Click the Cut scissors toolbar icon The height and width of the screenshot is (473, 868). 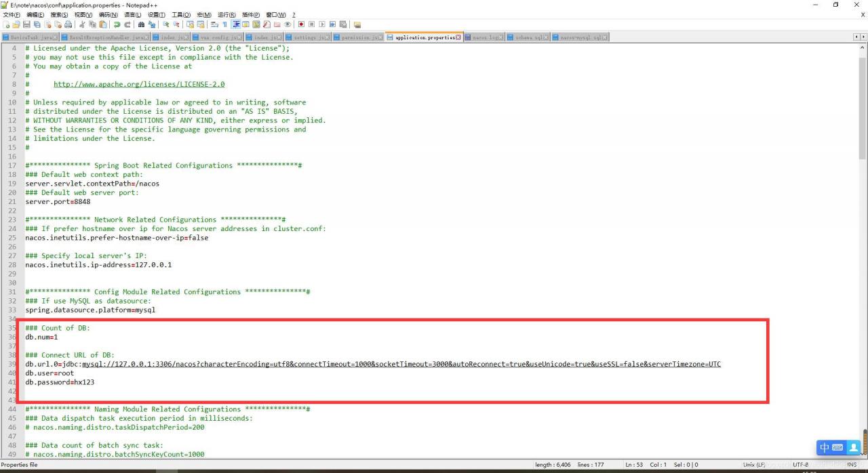83,24
